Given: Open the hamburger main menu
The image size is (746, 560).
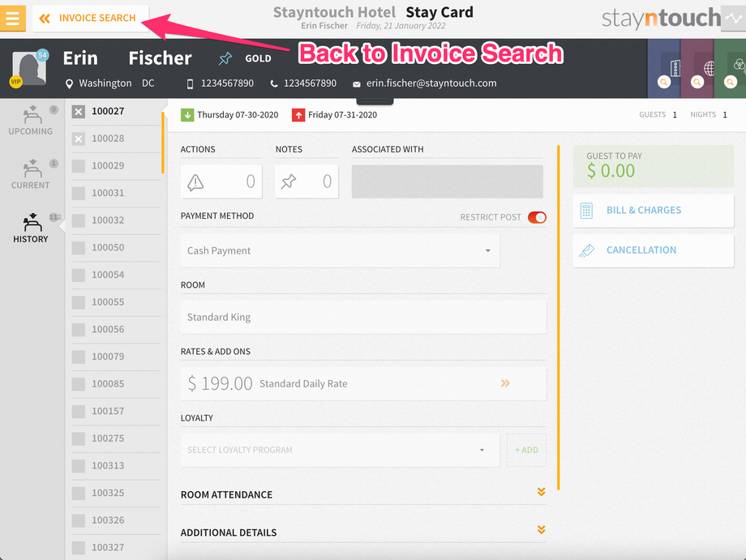Looking at the screenshot, I should (x=12, y=19).
